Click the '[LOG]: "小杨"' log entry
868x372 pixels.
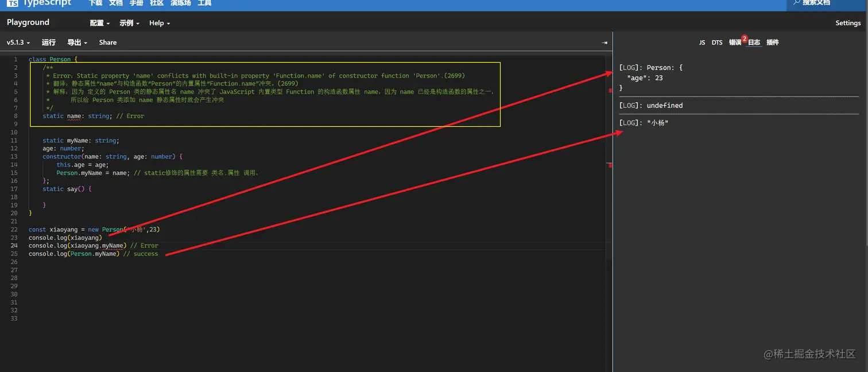[x=644, y=123]
